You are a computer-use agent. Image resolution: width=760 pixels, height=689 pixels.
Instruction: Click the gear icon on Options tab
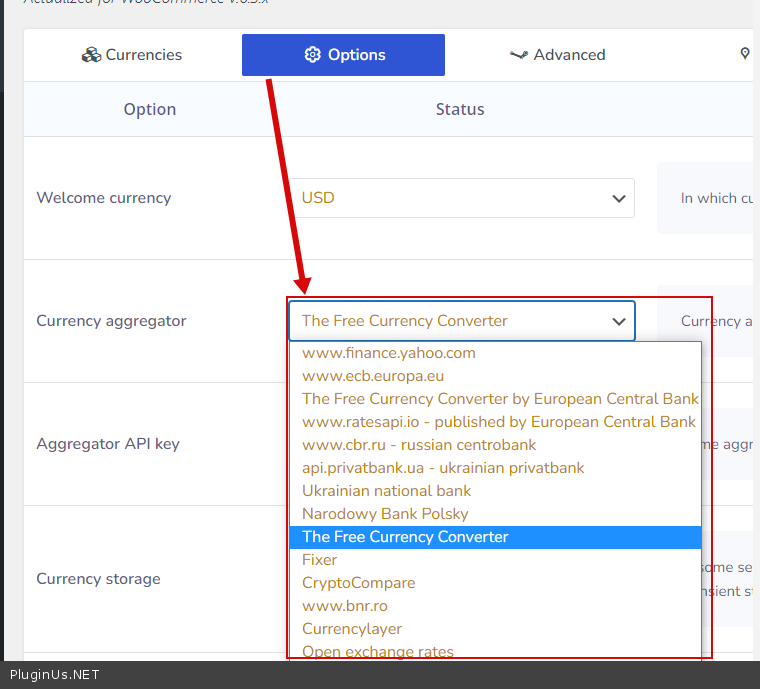click(312, 55)
